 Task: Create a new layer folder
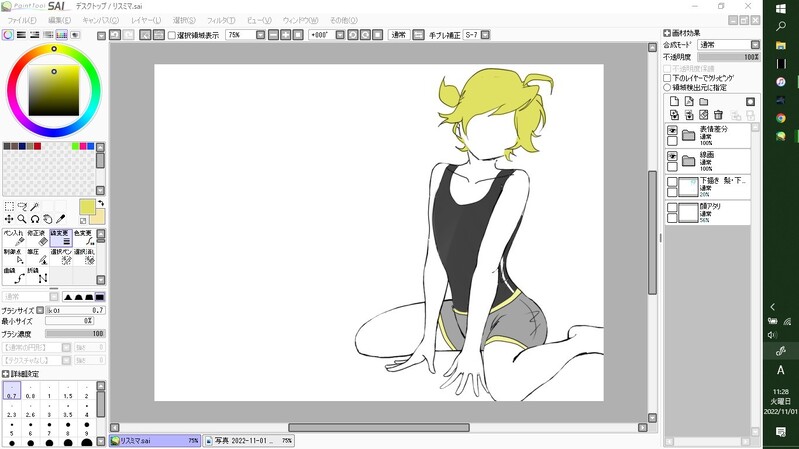[704, 101]
